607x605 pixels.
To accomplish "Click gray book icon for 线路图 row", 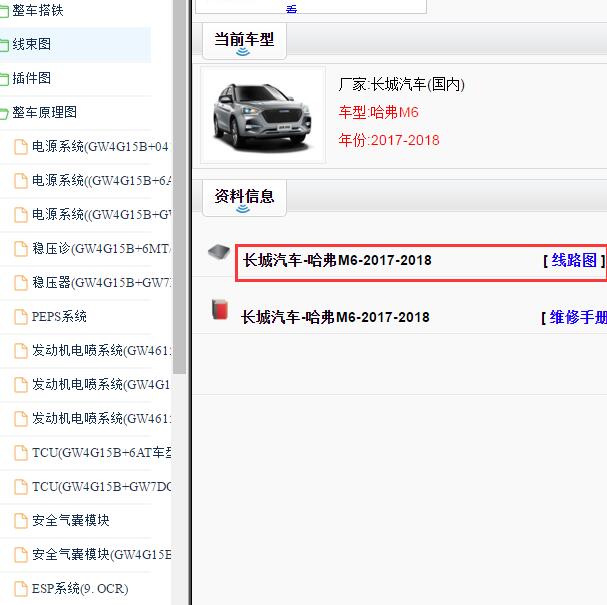I will click(219, 252).
